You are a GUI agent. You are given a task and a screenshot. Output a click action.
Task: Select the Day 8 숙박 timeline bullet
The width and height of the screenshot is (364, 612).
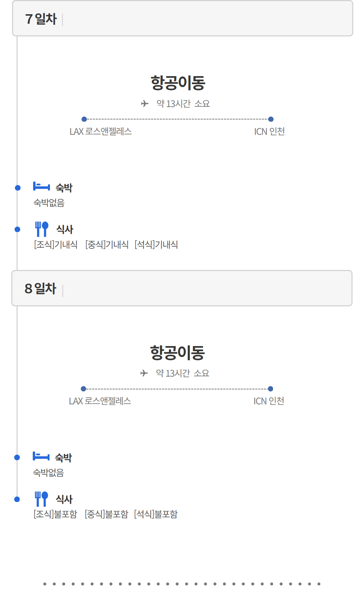(x=17, y=458)
